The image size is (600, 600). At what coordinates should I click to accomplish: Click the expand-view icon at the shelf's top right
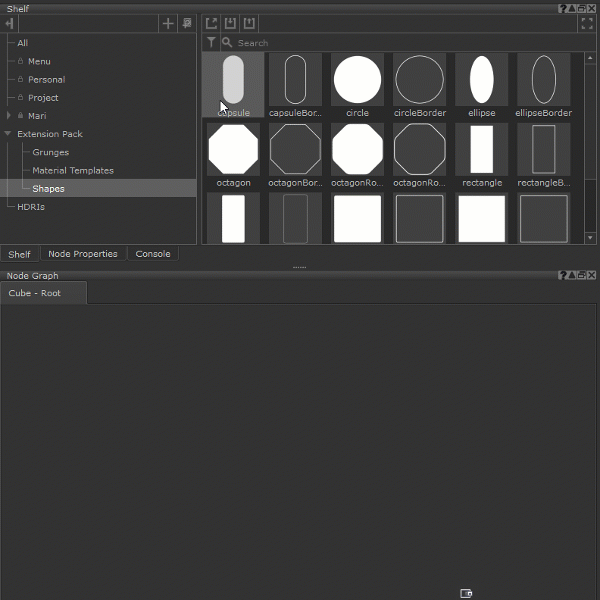[x=587, y=23]
